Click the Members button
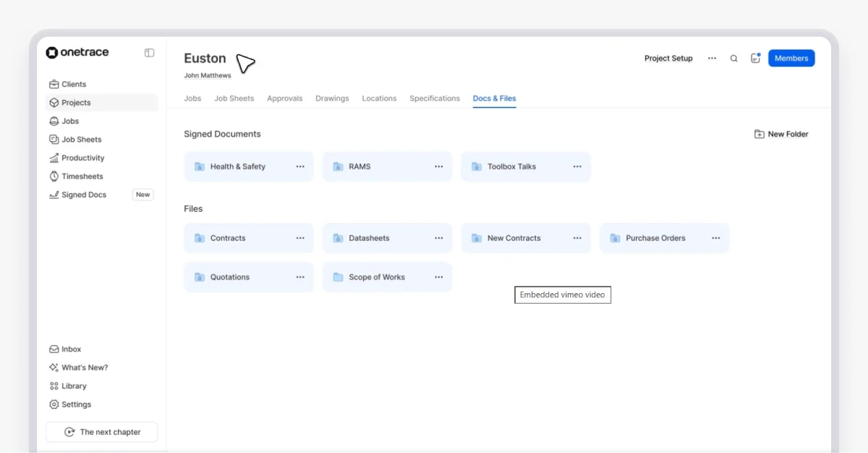The image size is (868, 453). click(791, 59)
